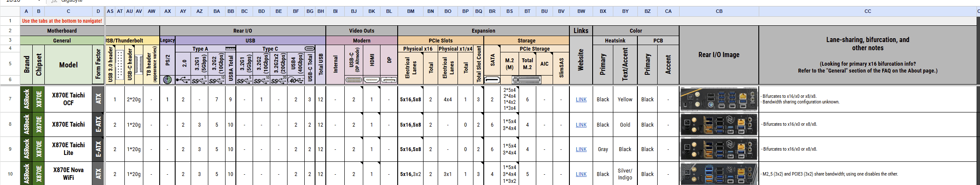
Task: Select column header AX
Action: pyautogui.click(x=167, y=11)
